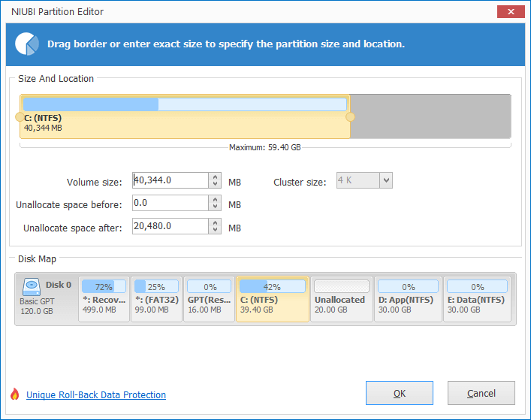This screenshot has height=420, width=531.
Task: Decrease Volume size with down arrow
Action: click(215, 184)
